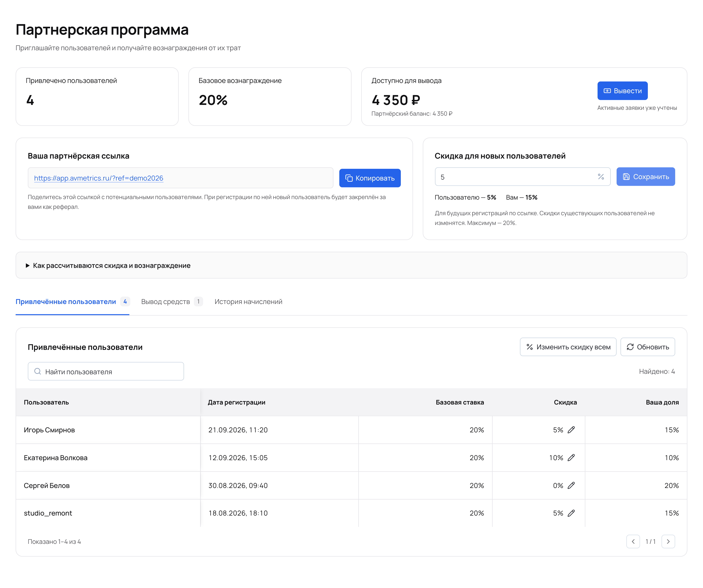Select user name studio_remont
Image resolution: width=703 pixels, height=588 pixels.
point(48,513)
